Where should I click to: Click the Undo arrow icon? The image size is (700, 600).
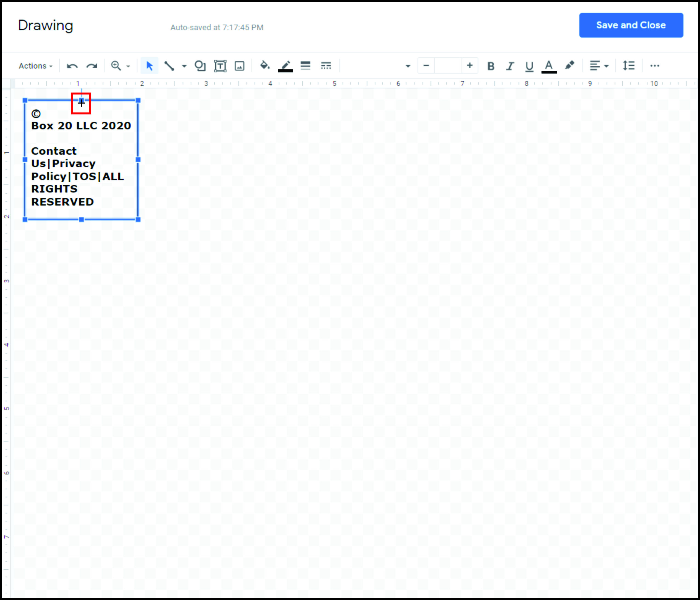[x=72, y=66]
